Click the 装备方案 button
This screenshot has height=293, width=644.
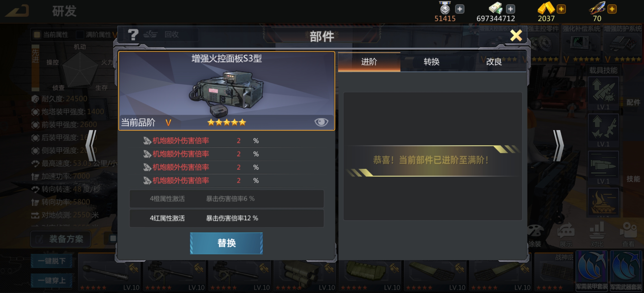point(61,239)
